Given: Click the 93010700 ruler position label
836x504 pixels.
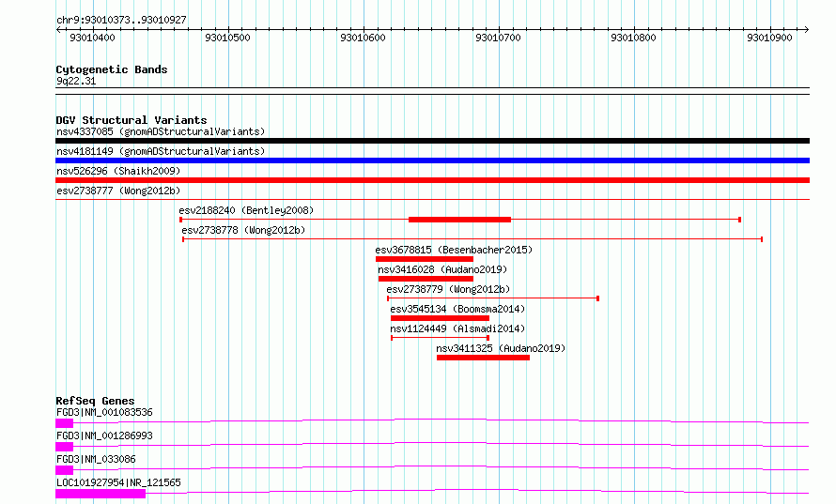Looking at the screenshot, I should point(499,38).
